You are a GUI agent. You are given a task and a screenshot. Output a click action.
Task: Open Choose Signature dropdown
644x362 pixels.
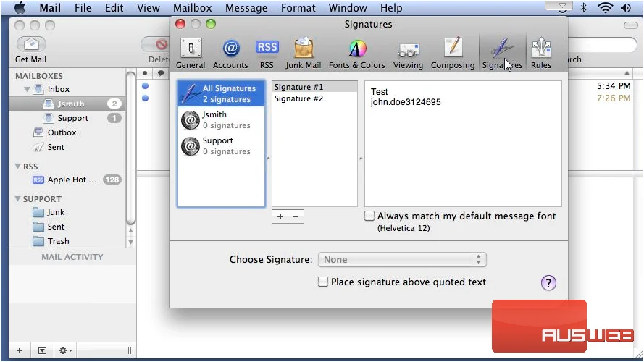point(402,259)
